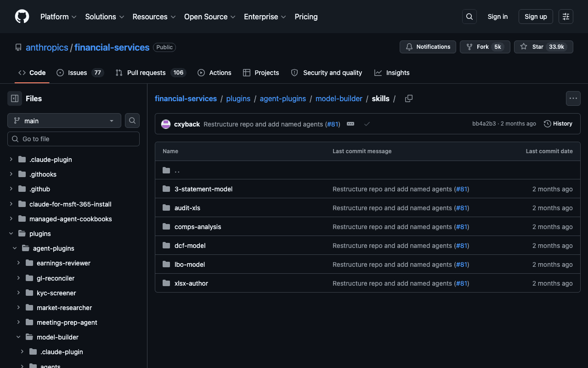The image size is (588, 368).
Task: Fork the repository button
Action: (485, 47)
